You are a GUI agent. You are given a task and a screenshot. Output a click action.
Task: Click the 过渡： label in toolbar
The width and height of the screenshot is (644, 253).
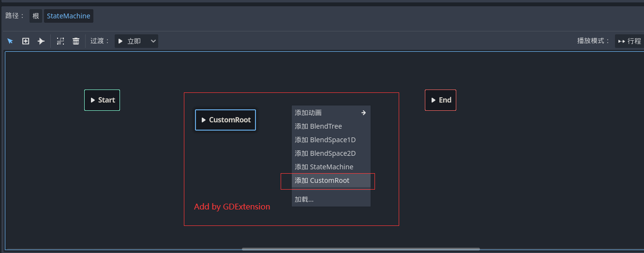click(x=100, y=41)
